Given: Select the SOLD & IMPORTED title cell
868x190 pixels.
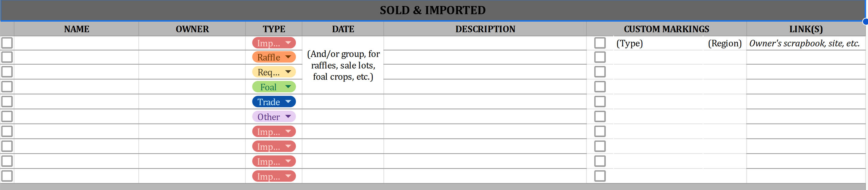Looking at the screenshot, I should (433, 11).
